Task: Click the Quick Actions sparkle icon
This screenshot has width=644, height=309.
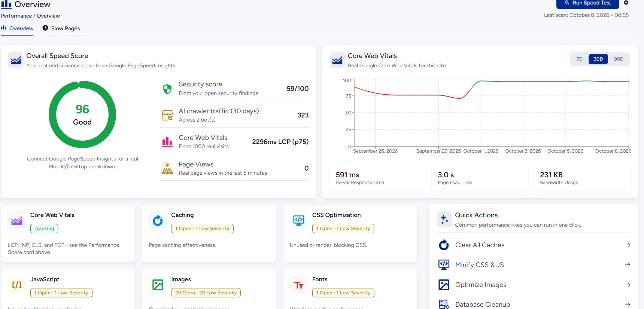Action: pos(444,220)
